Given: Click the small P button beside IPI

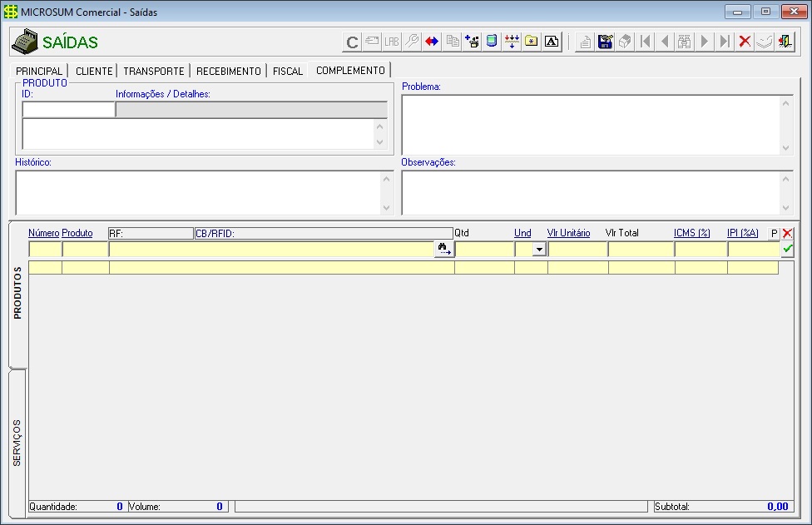Looking at the screenshot, I should click(774, 234).
